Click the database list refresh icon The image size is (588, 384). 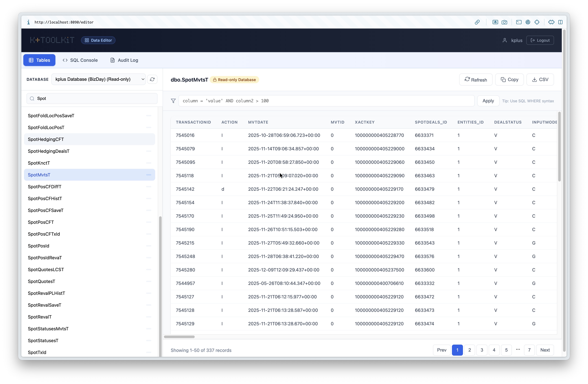click(152, 79)
